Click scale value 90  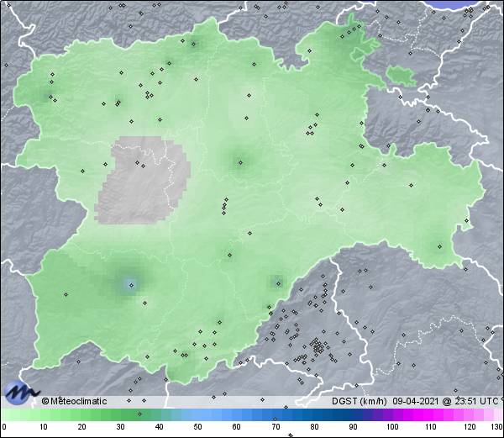click(x=353, y=427)
